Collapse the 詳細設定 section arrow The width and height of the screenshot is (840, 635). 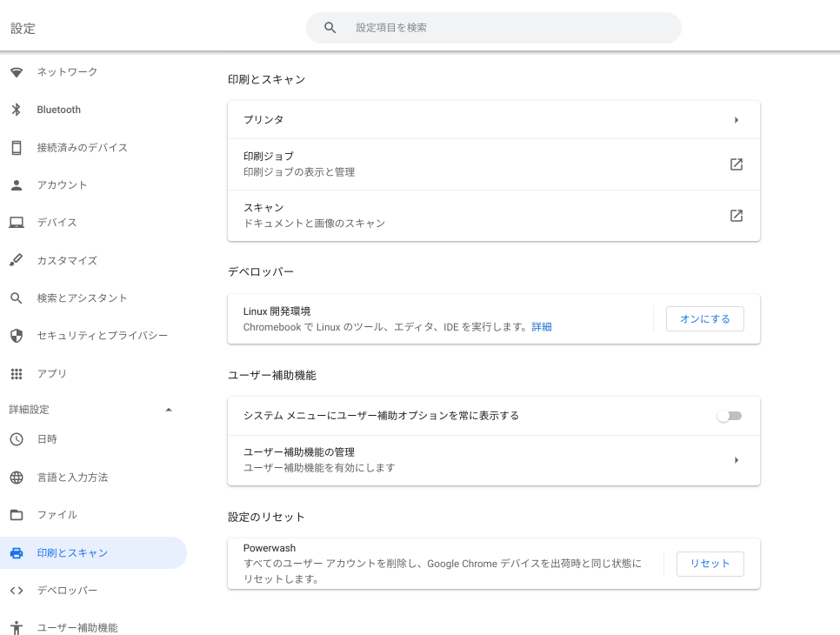(x=169, y=410)
